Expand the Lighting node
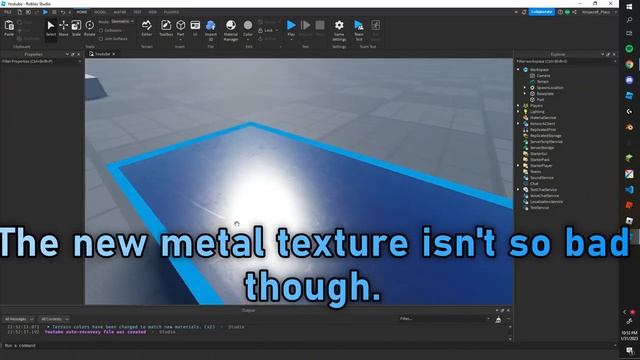 click(518, 112)
